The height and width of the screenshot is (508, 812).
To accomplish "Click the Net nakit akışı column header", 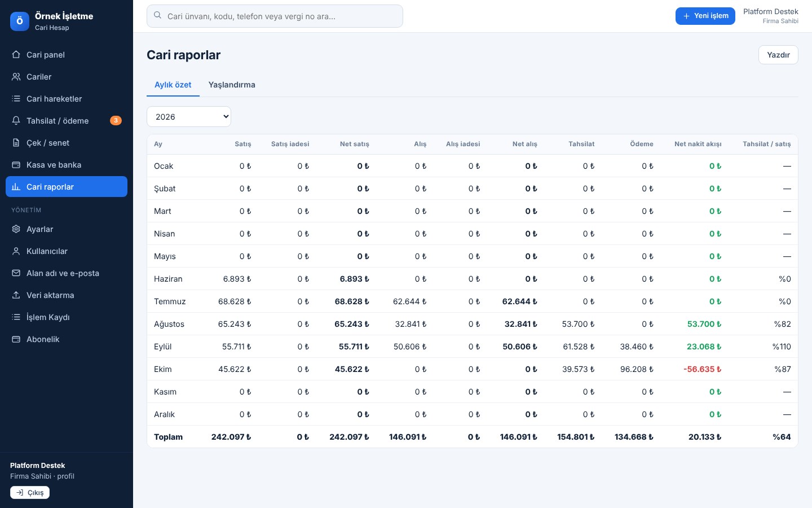I will coord(698,144).
